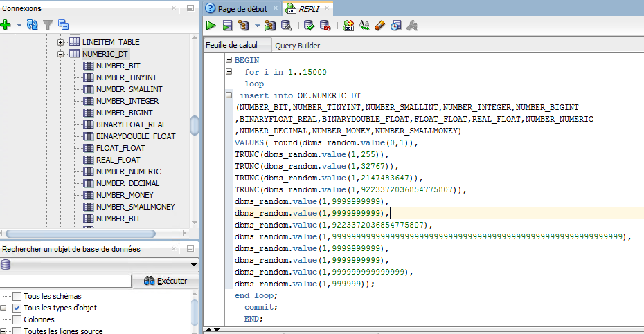The height and width of the screenshot is (334, 644).
Task: Minimize the Rechercher un objet panel
Action: 190,249
